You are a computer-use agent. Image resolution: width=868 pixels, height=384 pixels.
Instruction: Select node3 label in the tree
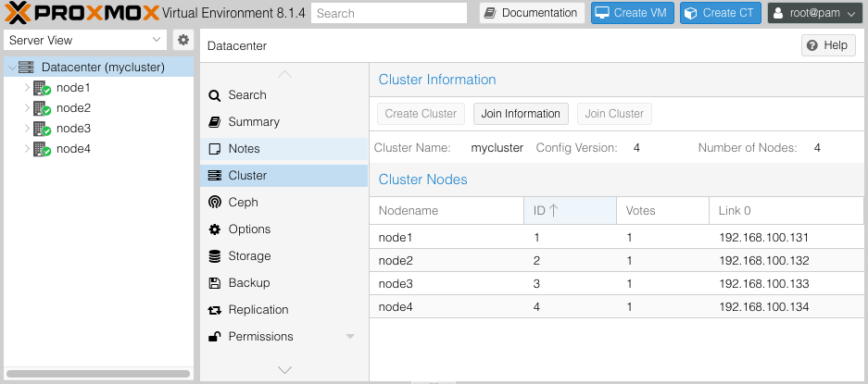coord(73,129)
